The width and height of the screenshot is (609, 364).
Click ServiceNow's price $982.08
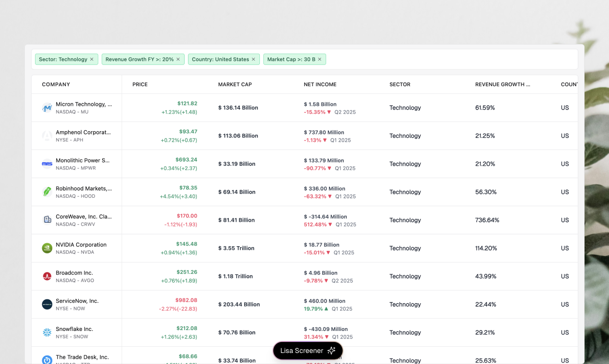pyautogui.click(x=187, y=300)
